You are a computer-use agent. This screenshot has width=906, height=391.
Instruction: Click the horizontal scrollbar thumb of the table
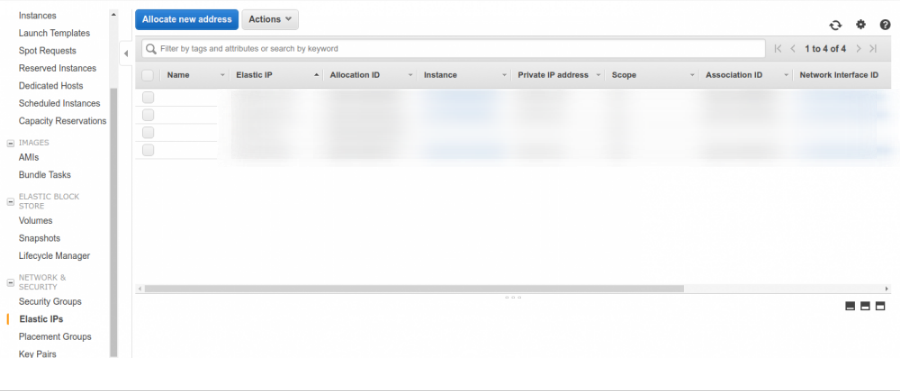[414, 288]
